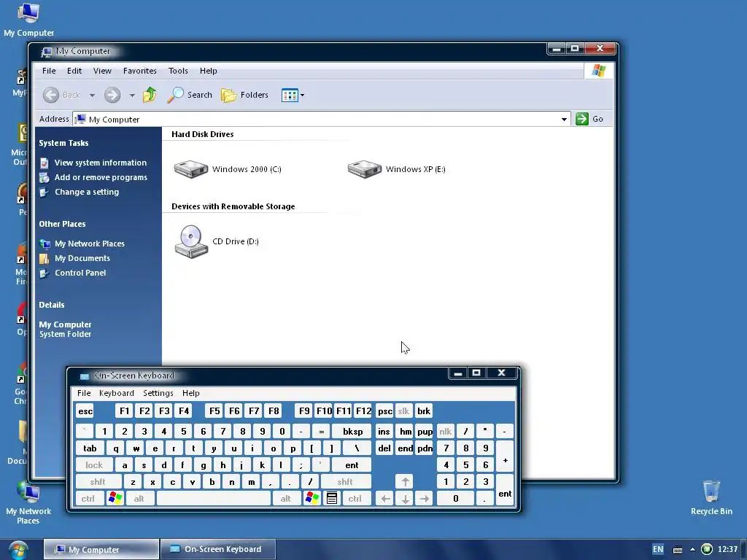
Task: Open the Edit menu
Action: [x=74, y=71]
